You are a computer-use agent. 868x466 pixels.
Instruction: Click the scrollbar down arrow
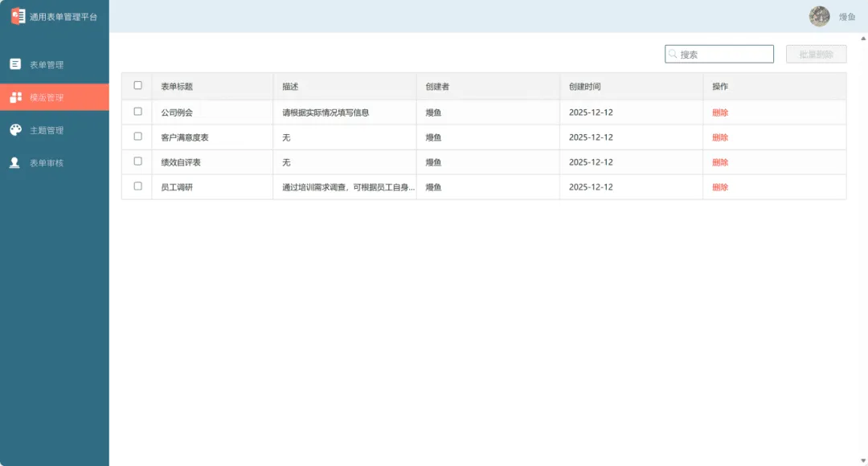click(x=863, y=460)
